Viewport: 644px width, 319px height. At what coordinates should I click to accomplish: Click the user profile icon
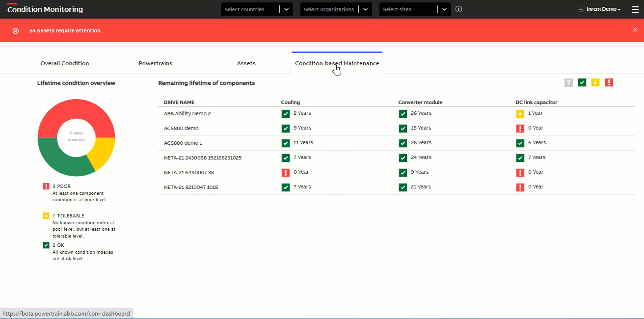[x=581, y=9]
